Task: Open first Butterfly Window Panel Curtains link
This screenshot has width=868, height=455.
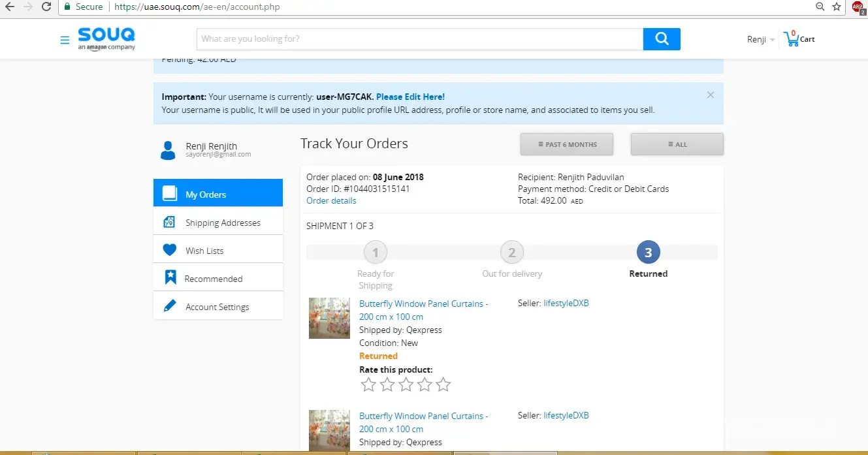Action: pyautogui.click(x=423, y=310)
